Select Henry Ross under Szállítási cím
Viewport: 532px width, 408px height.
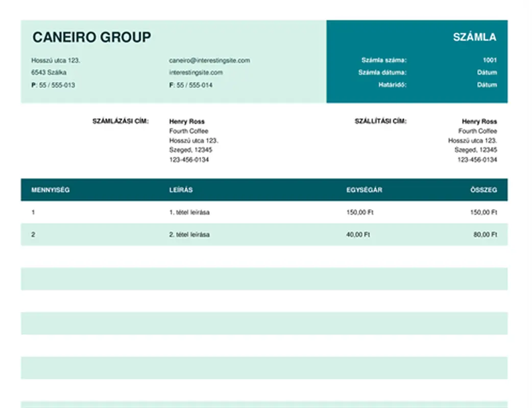[479, 121]
